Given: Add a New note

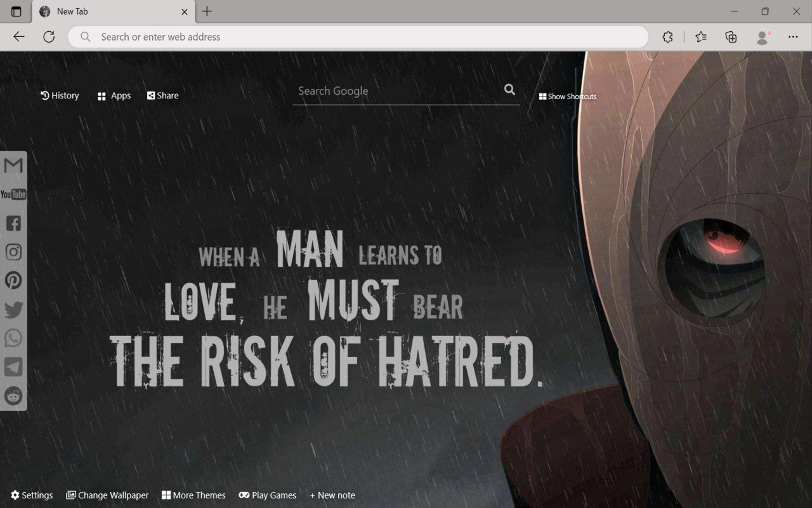Looking at the screenshot, I should [332, 495].
